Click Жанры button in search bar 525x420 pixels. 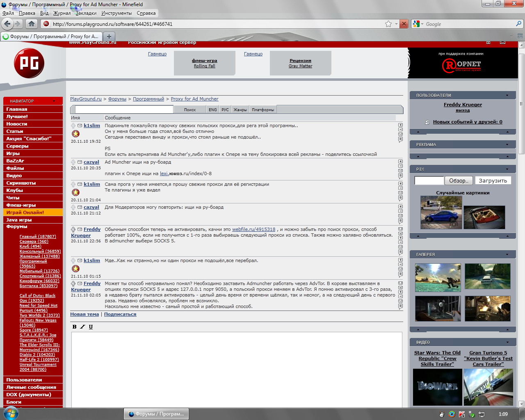point(240,110)
